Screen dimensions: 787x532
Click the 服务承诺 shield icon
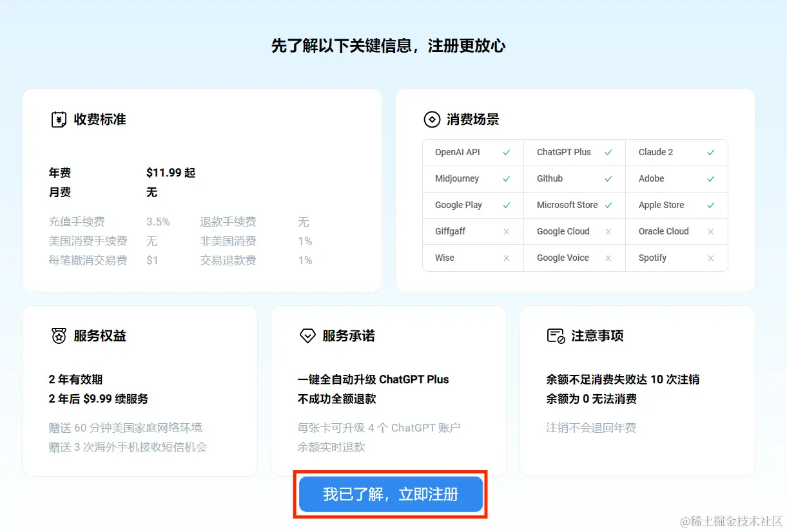307,336
